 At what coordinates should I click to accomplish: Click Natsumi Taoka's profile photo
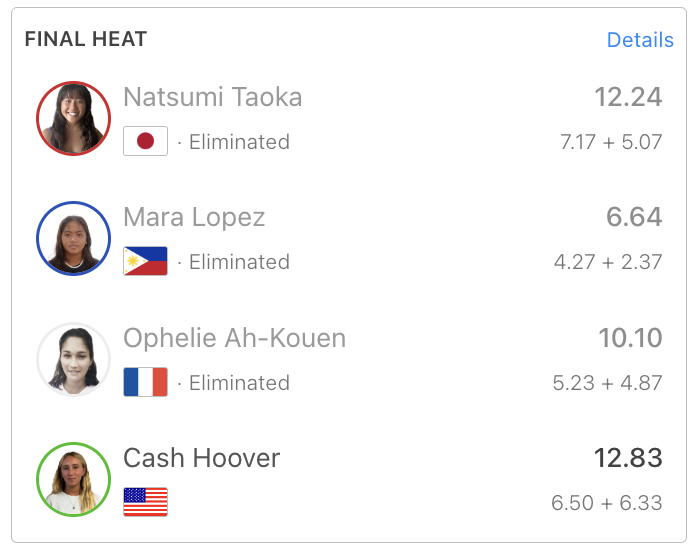click(73, 118)
